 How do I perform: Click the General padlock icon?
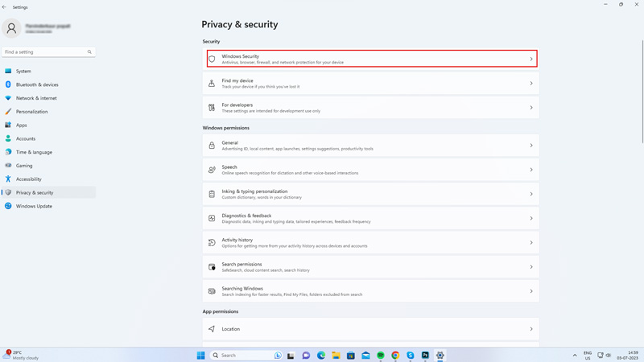tap(212, 146)
